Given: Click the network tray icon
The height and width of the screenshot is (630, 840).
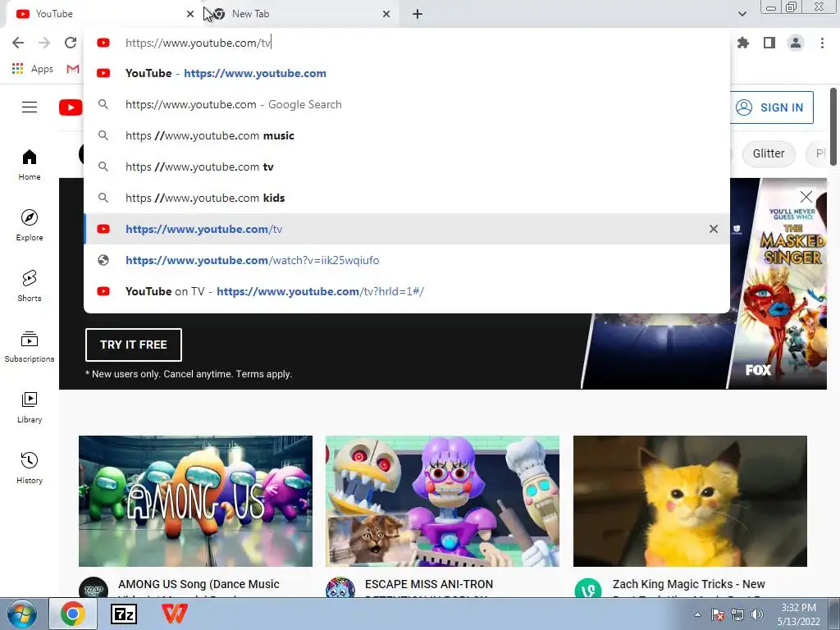Looking at the screenshot, I should click(737, 614).
